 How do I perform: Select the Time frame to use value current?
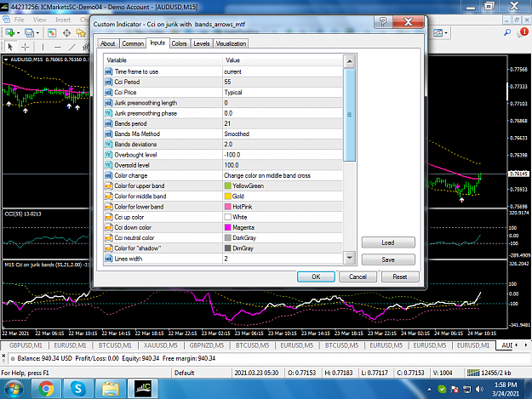click(283, 71)
